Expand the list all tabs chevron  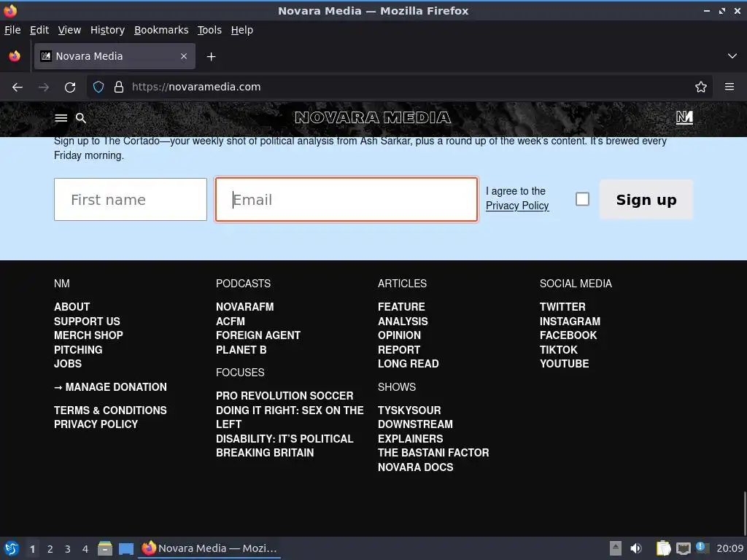(732, 56)
